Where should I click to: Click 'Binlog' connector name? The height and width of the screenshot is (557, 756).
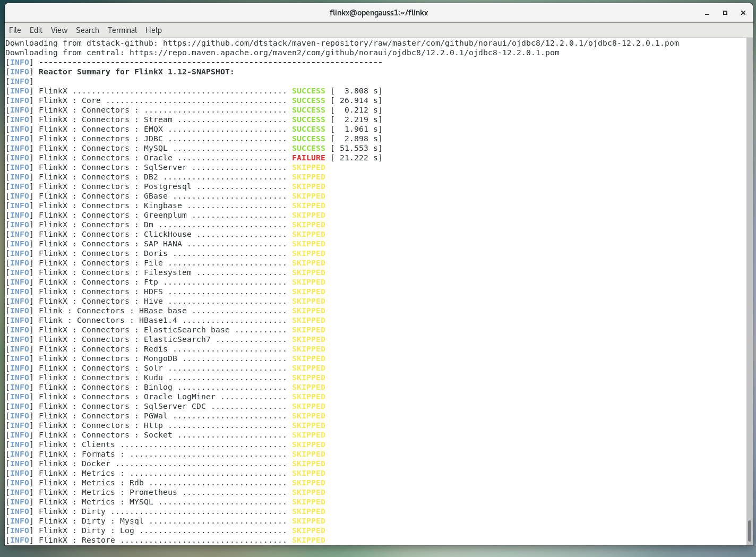pyautogui.click(x=158, y=387)
